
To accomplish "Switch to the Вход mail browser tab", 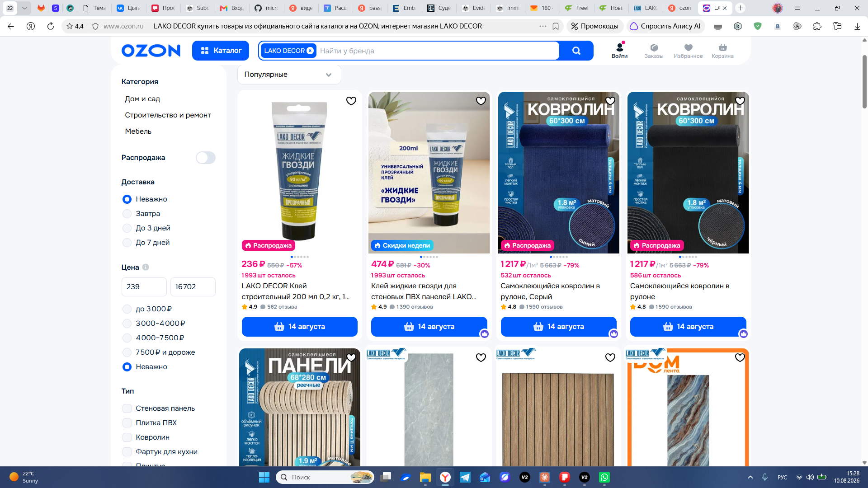I will pos(232,8).
